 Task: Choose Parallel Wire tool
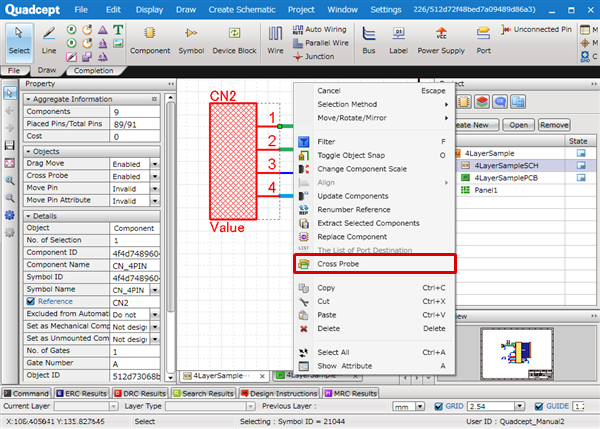[x=321, y=43]
